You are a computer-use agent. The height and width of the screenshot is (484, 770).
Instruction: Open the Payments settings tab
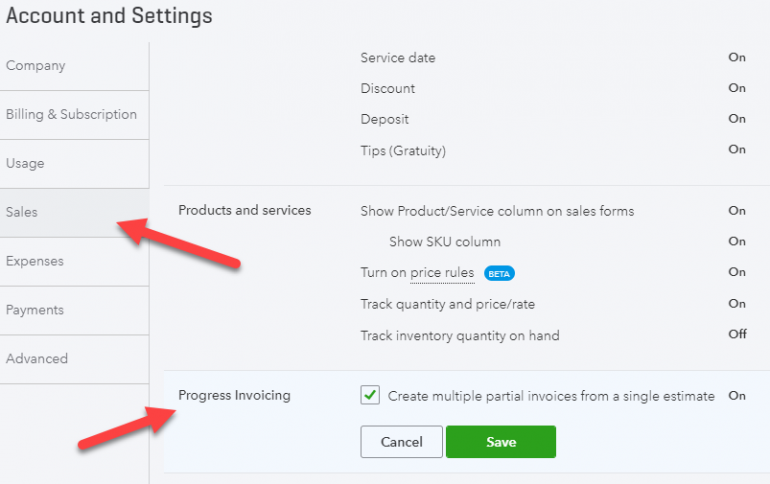click(x=35, y=311)
